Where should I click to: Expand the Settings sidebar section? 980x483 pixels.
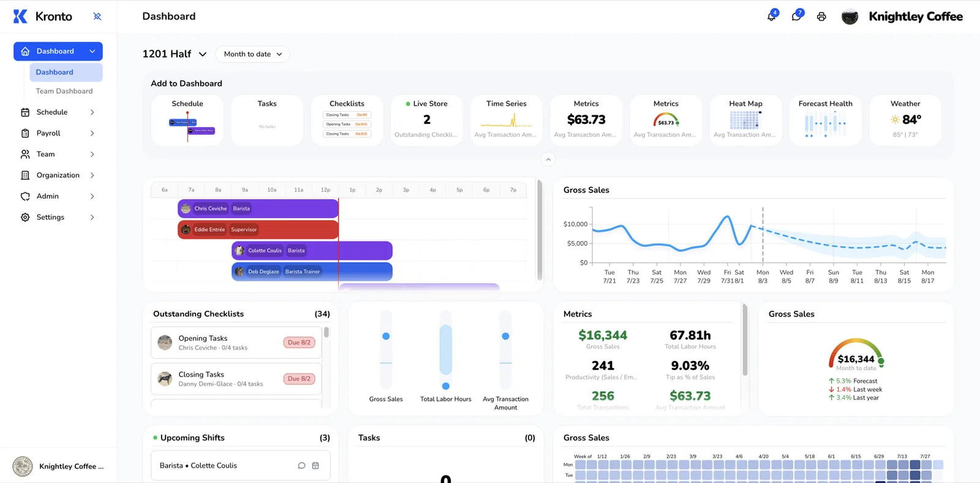click(x=92, y=217)
